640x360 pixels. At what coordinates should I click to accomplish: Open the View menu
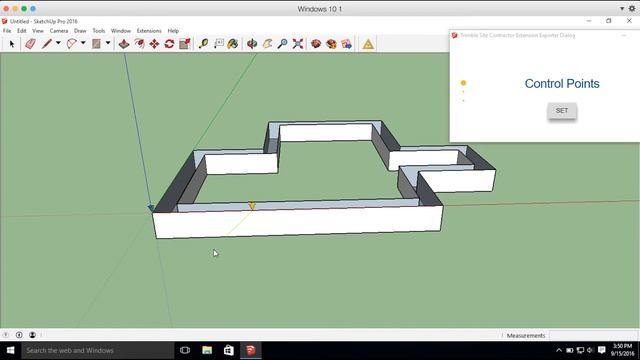pos(38,31)
